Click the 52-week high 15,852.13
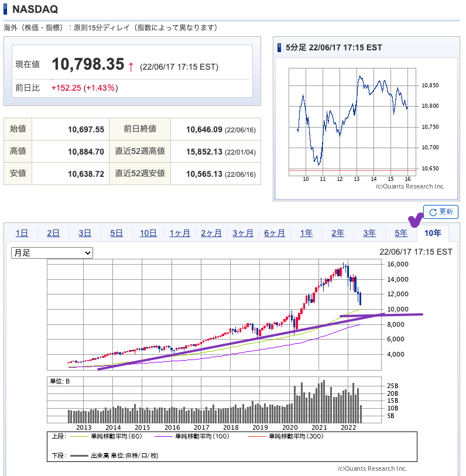This screenshot has height=476, width=466. pos(204,152)
